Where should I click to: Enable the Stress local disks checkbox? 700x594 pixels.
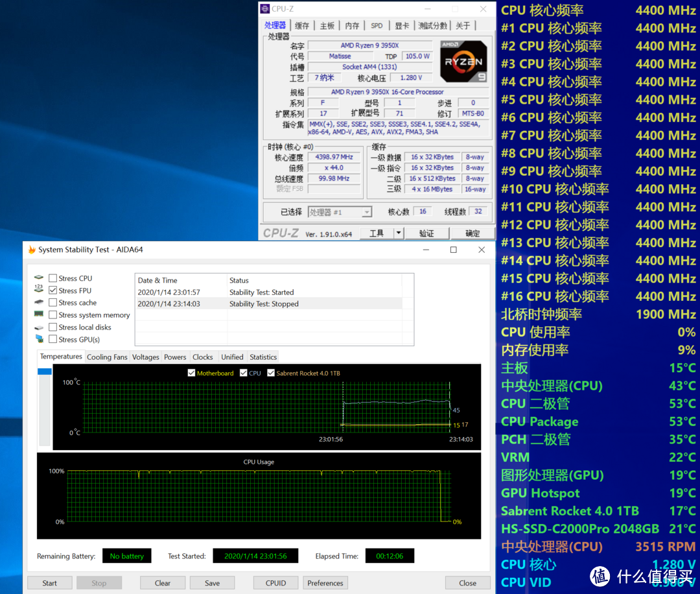coord(52,327)
